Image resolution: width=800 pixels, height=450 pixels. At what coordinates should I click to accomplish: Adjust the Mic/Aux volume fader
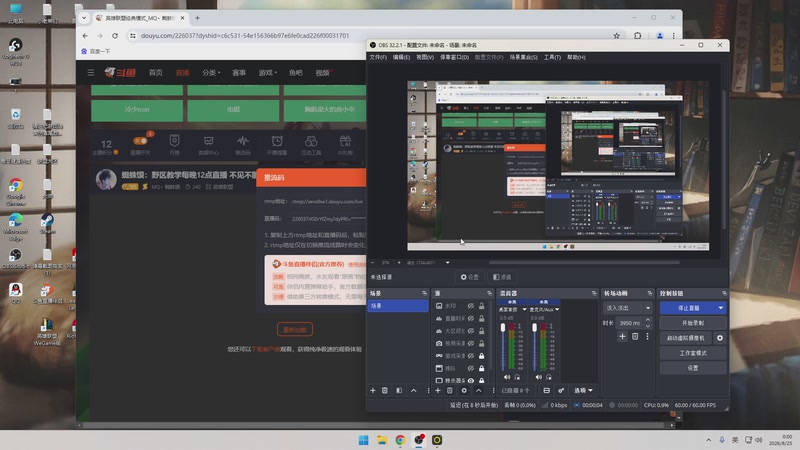tap(535, 328)
